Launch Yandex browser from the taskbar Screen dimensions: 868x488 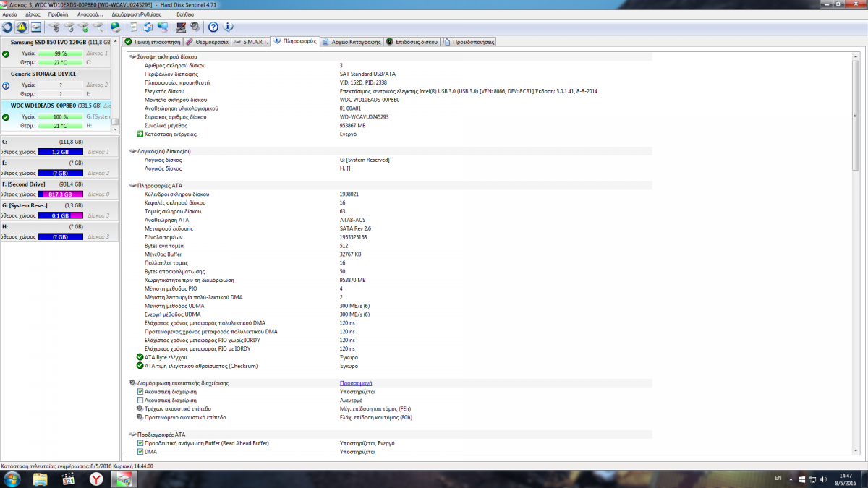(95, 479)
